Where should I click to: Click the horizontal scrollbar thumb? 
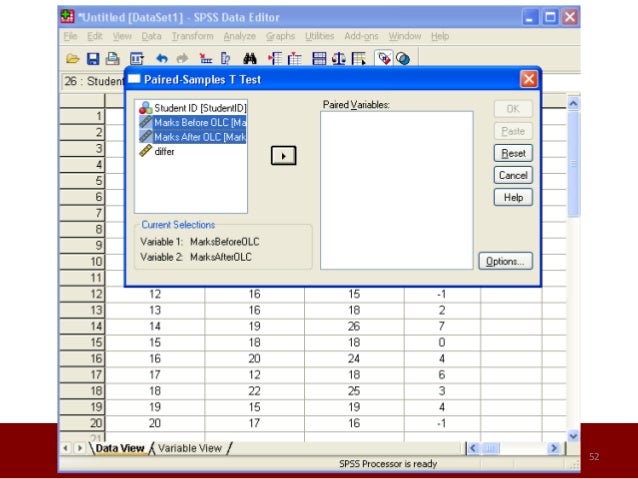tap(491, 448)
